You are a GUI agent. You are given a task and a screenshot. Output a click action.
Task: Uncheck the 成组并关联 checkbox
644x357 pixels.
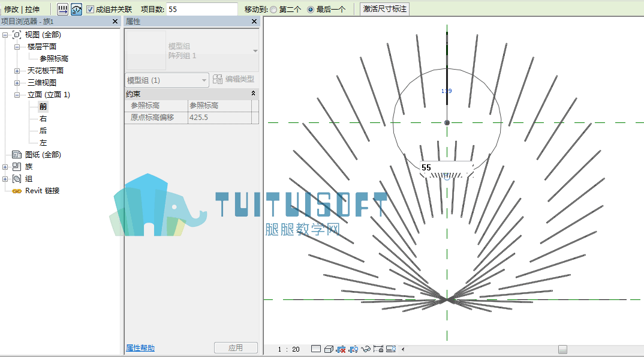click(91, 9)
